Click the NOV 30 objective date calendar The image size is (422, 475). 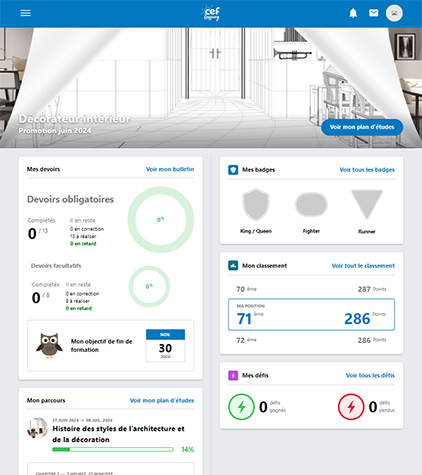coord(165,345)
